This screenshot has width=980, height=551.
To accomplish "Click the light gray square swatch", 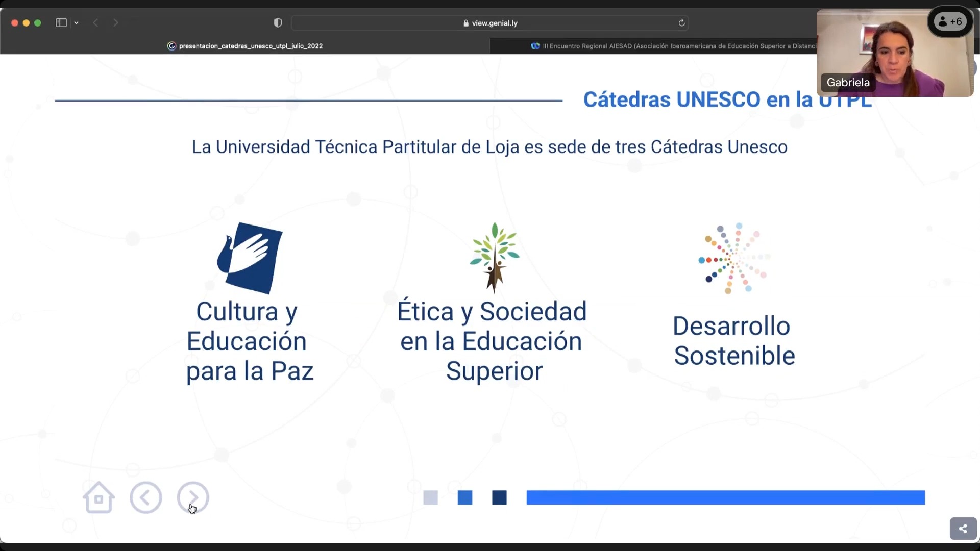I will pyautogui.click(x=430, y=497).
